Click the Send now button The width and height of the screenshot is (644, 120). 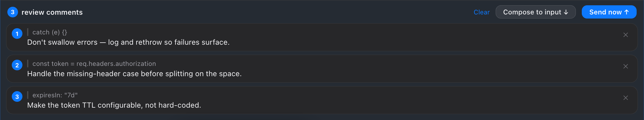pyautogui.click(x=609, y=12)
